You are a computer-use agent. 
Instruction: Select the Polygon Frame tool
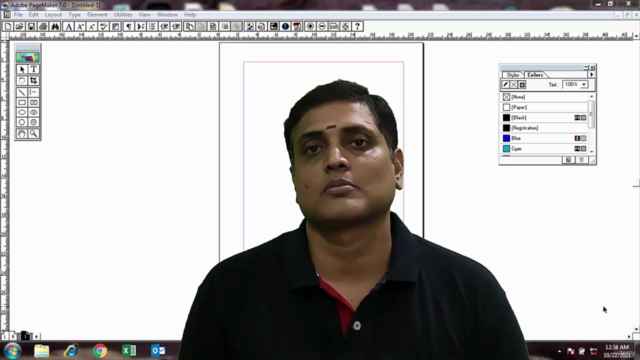pyautogui.click(x=34, y=122)
